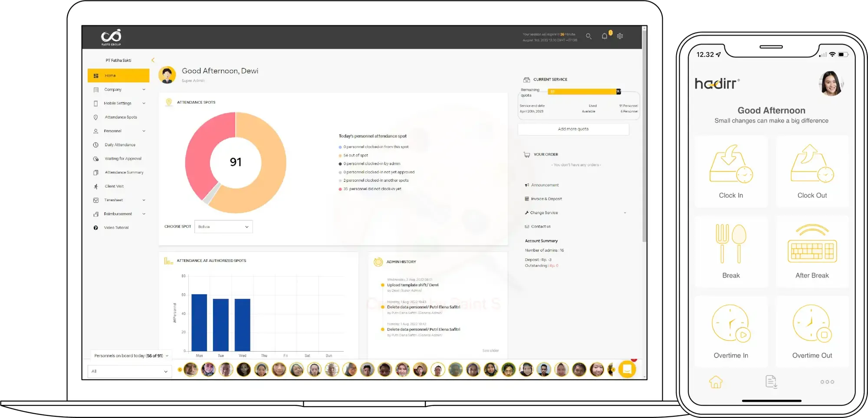Click the notification bell in the top bar
The height and width of the screenshot is (418, 868).
(x=604, y=36)
